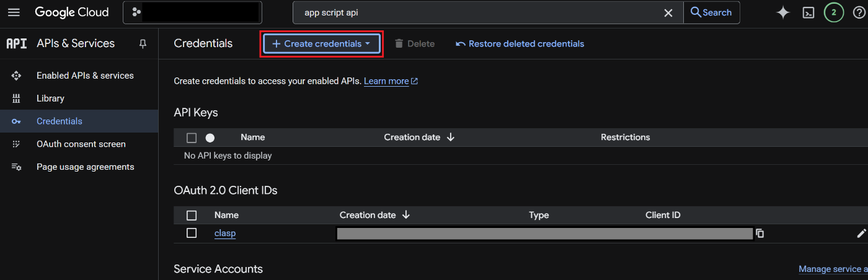Open Manage service accounts link

pos(833,269)
